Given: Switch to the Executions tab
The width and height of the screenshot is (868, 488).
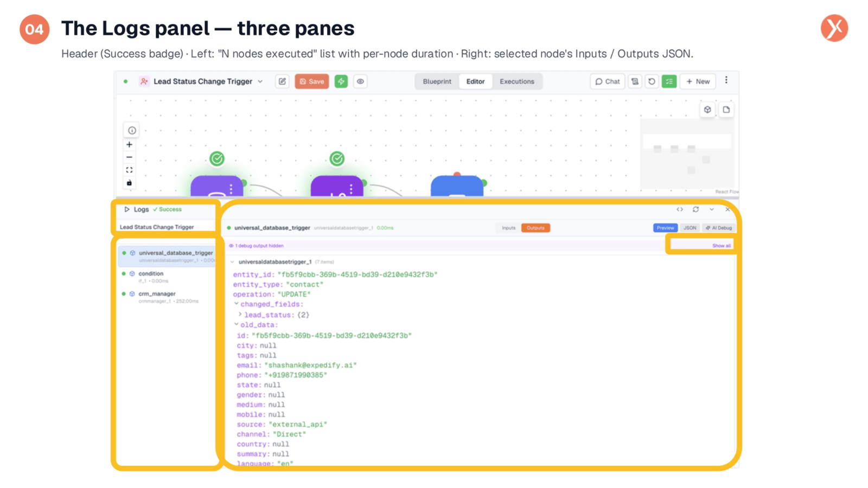Looking at the screenshot, I should point(517,81).
